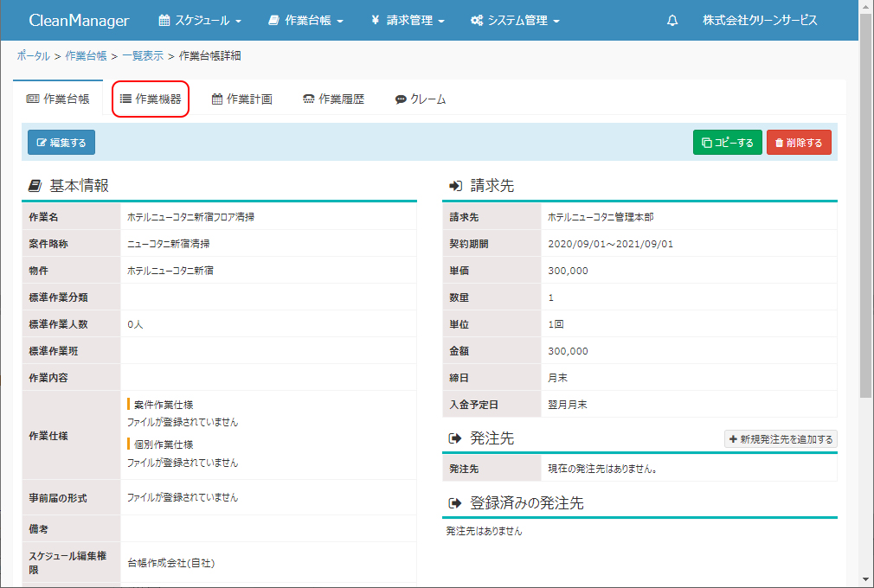Click the red 削除する button
Image resolution: width=874 pixels, height=588 pixels.
click(799, 143)
